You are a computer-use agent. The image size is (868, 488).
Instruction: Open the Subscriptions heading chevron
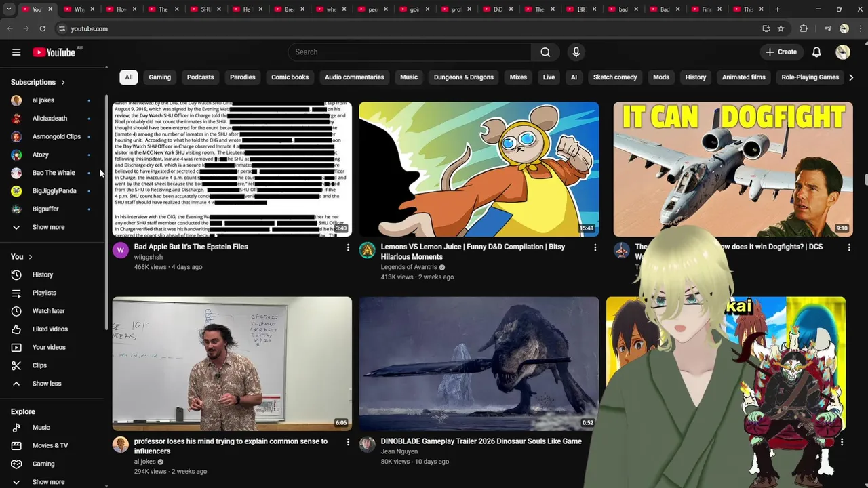[63, 83]
